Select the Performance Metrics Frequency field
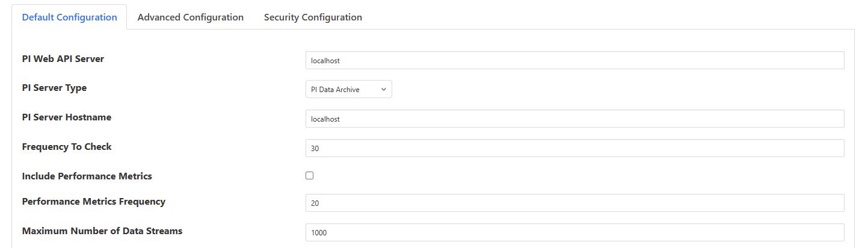 574,203
